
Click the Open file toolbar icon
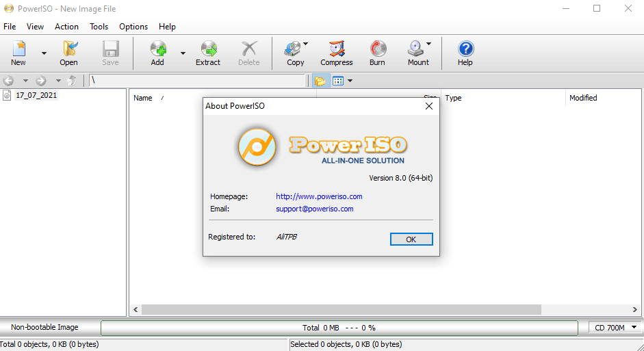pos(69,49)
